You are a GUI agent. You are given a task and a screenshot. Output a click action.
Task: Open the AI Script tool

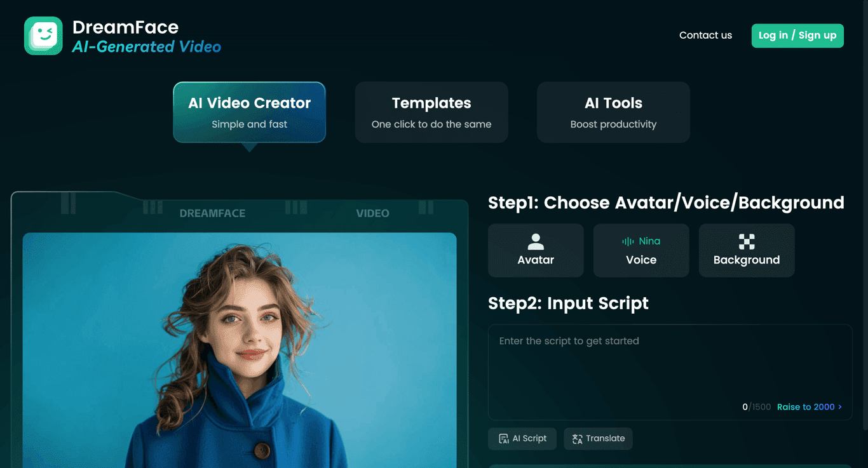click(522, 438)
